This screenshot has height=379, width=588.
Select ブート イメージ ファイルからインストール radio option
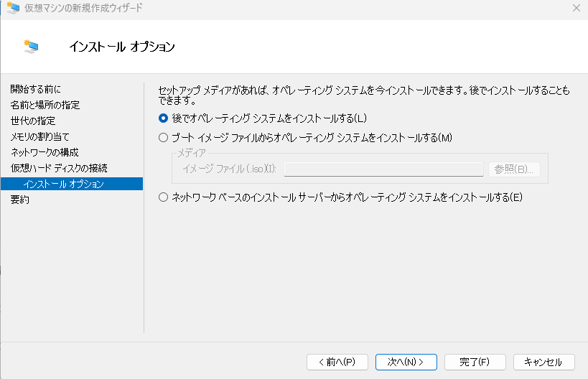(x=163, y=138)
